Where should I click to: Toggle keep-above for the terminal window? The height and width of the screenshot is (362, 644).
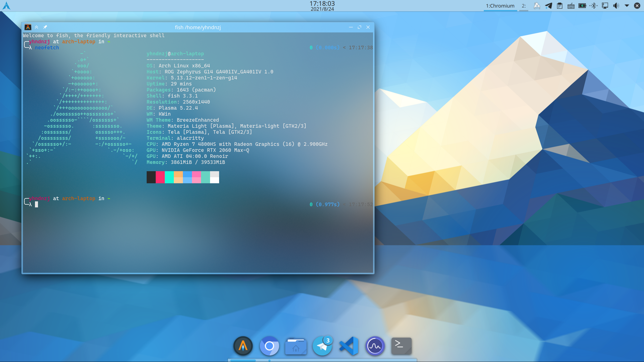36,27
